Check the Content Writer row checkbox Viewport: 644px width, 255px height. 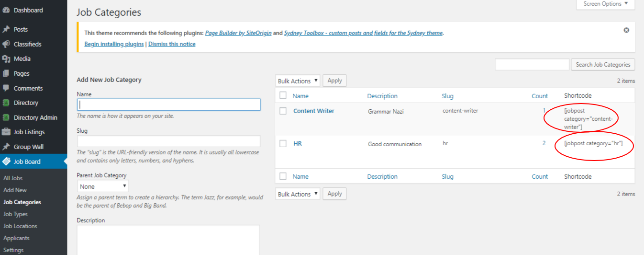[x=283, y=111]
